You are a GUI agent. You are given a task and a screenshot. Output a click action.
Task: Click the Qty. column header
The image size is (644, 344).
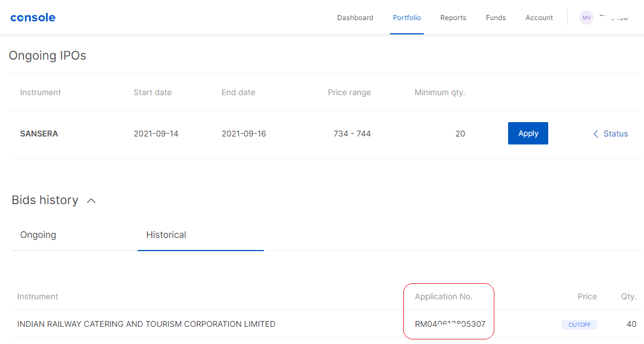629,296
